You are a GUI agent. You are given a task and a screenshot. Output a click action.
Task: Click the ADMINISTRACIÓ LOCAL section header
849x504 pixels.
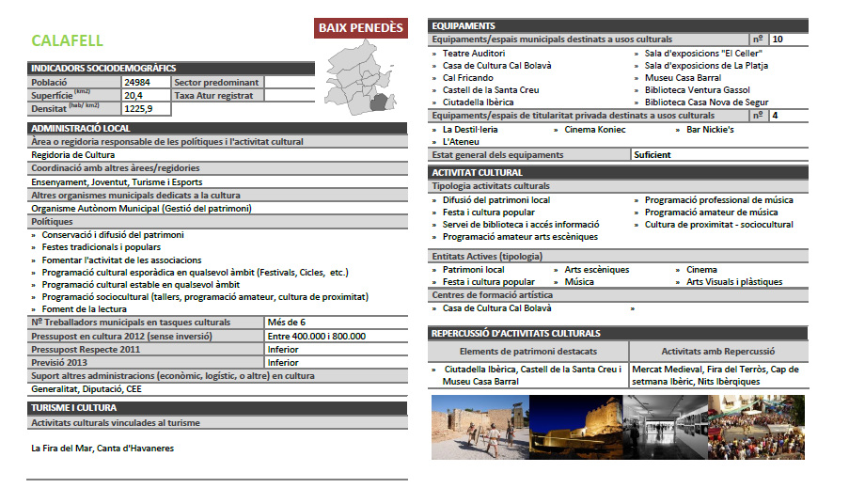[x=217, y=128]
